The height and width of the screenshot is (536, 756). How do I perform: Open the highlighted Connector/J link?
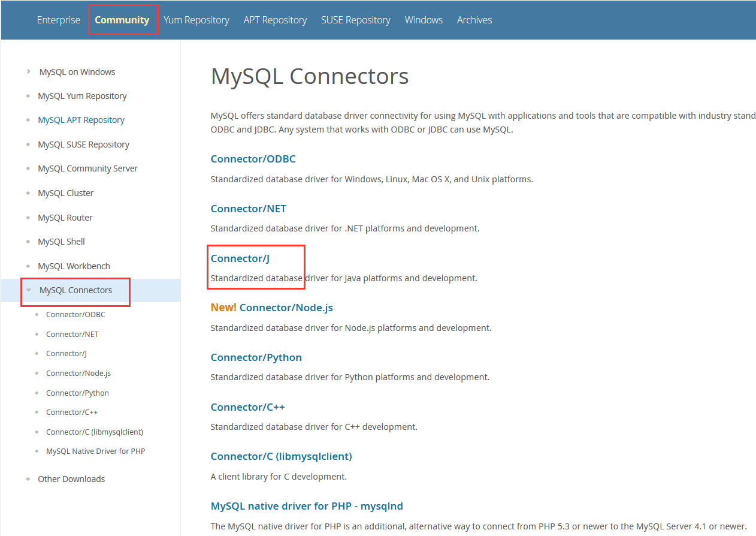240,258
